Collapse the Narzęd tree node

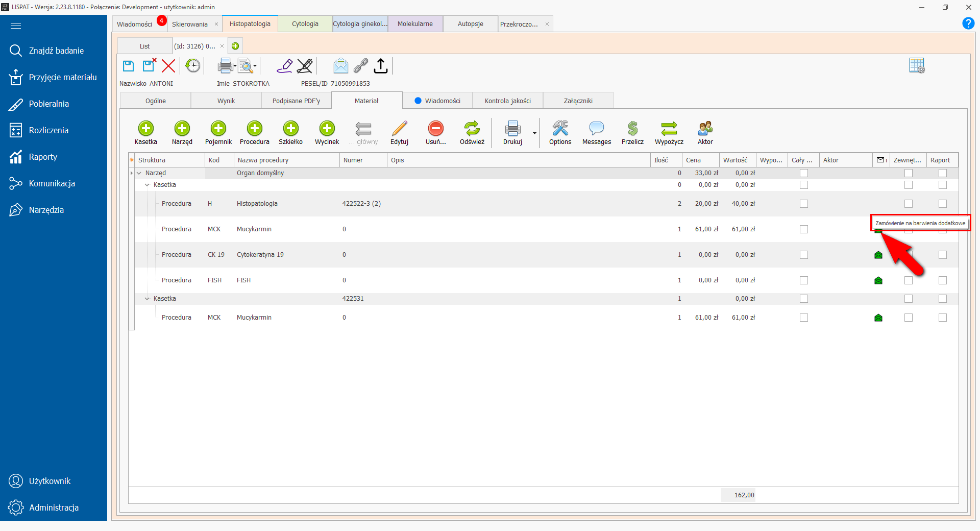pyautogui.click(x=139, y=173)
